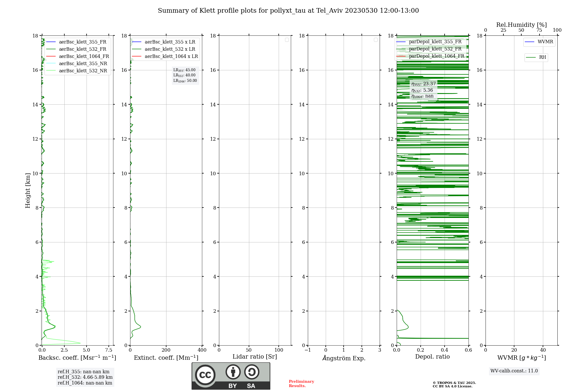Click the empty legend box in Ångström plot
The height and width of the screenshot is (392, 577).
[x=376, y=40]
